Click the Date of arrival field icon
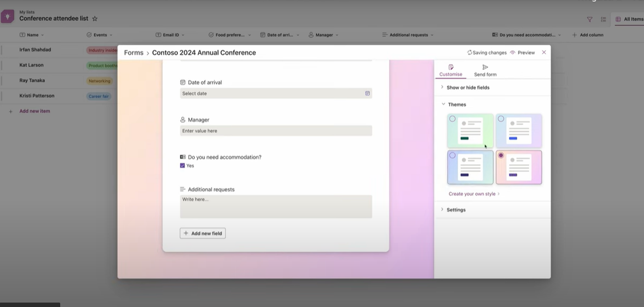 click(x=183, y=82)
